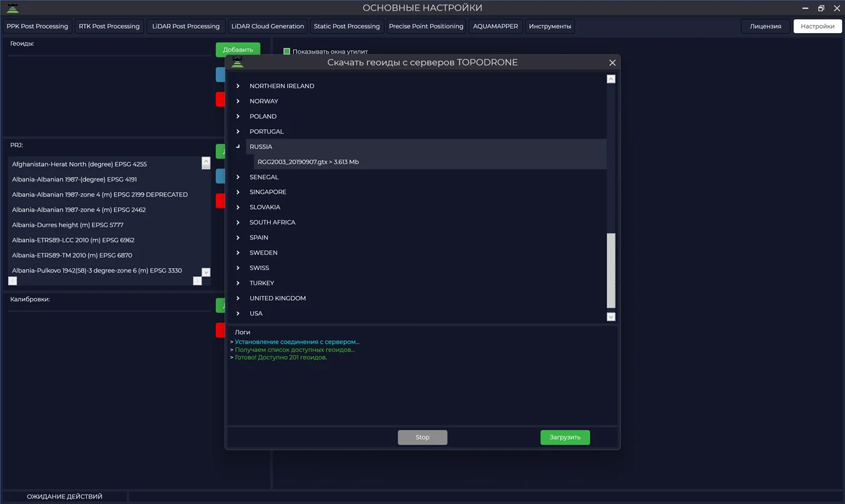
Task: Close the geoid download dialog
Action: click(x=612, y=62)
